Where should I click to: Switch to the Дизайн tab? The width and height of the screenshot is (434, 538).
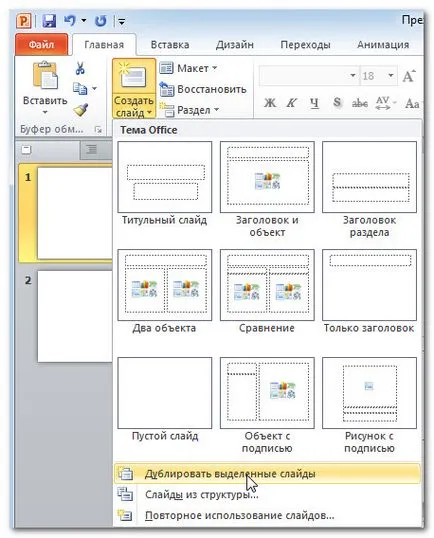click(235, 45)
